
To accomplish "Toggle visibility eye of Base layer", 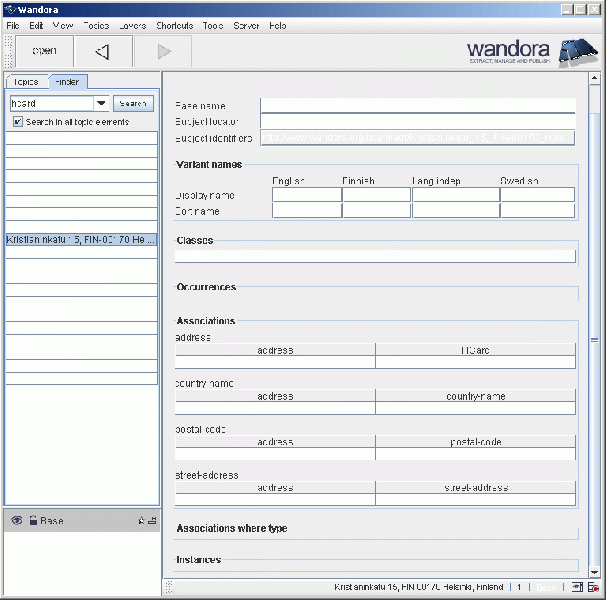I will [17, 520].
